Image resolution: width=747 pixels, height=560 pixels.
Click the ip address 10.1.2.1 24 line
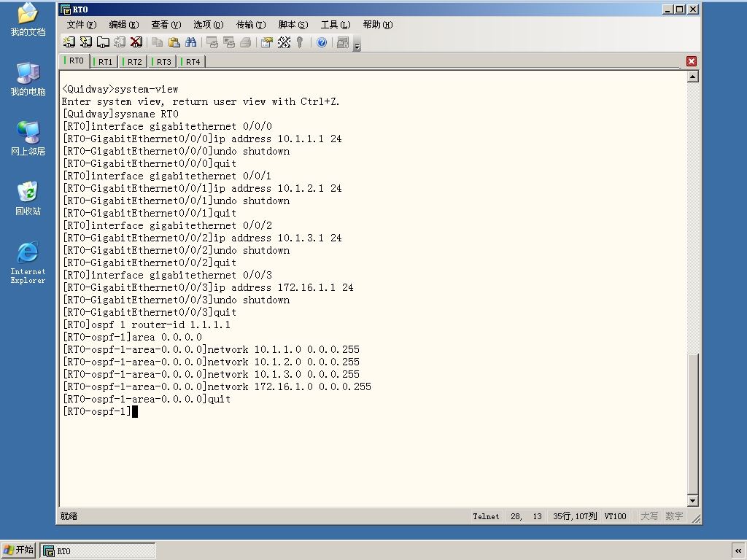click(x=202, y=188)
